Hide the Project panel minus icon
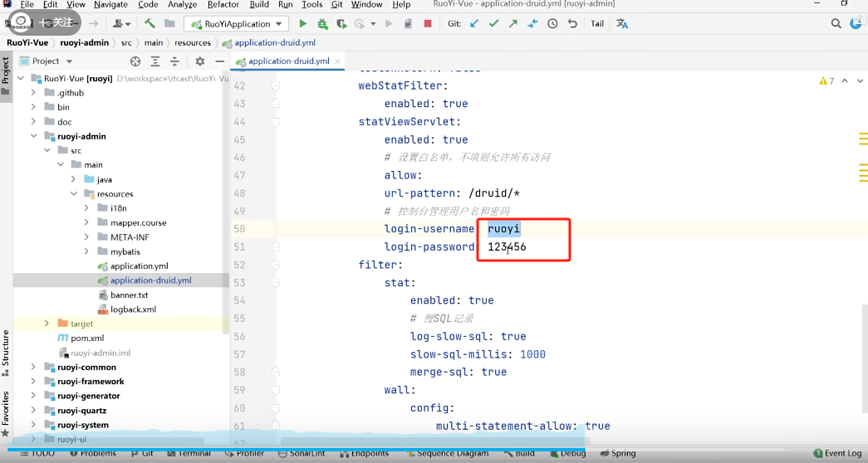The image size is (868, 463). pyautogui.click(x=220, y=61)
